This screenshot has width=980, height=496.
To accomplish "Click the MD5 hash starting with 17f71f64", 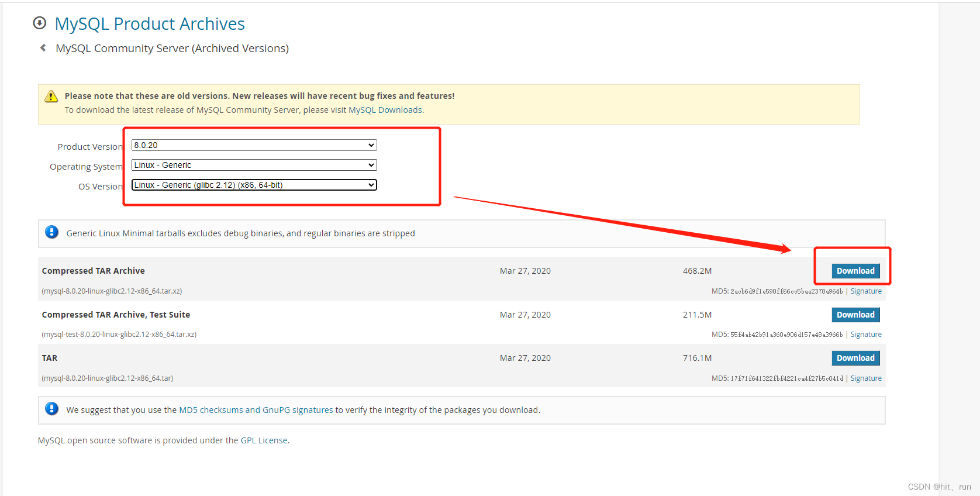I will pos(786,378).
